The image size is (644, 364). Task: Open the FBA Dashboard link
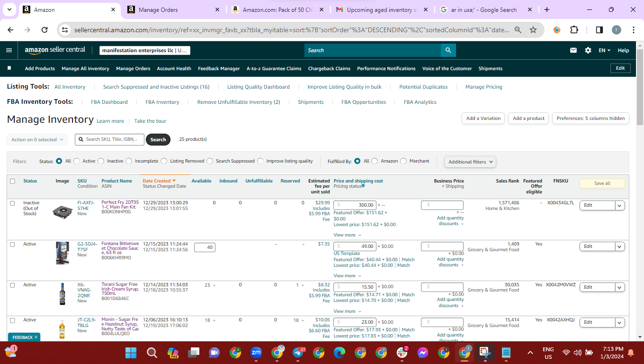[109, 102]
